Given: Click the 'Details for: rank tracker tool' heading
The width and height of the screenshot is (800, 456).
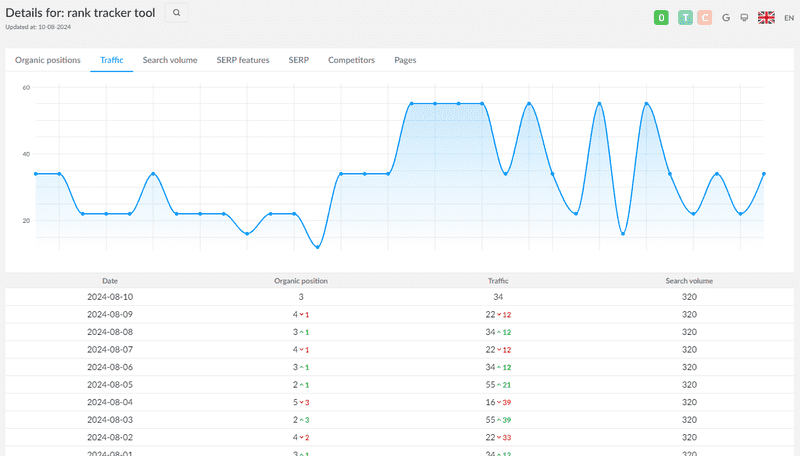Looking at the screenshot, I should (80, 13).
